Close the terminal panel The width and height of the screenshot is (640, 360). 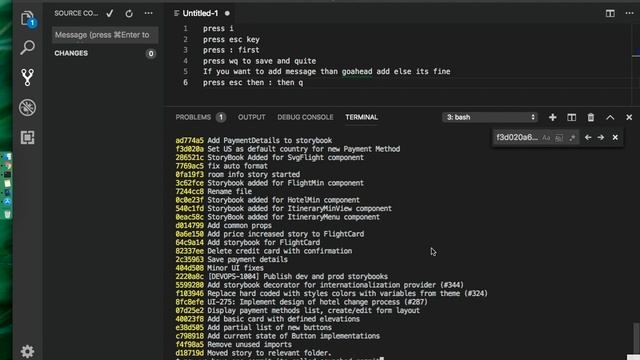coord(629,118)
